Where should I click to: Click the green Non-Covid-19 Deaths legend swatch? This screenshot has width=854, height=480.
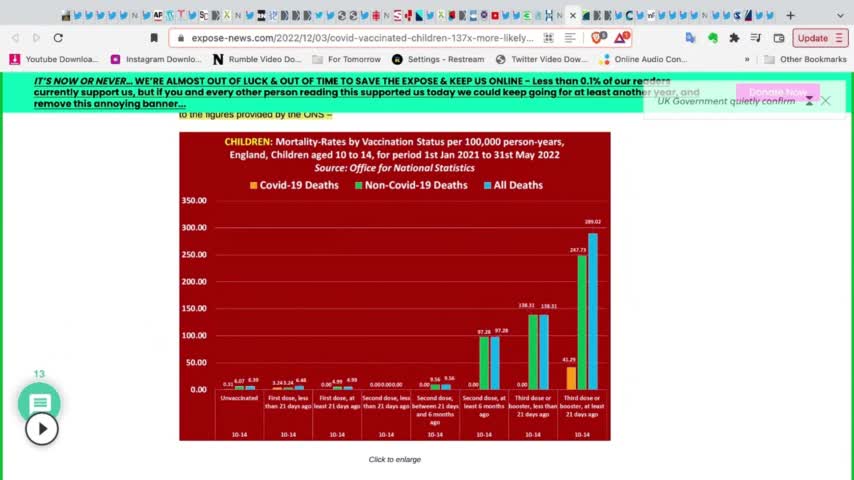[x=358, y=185]
